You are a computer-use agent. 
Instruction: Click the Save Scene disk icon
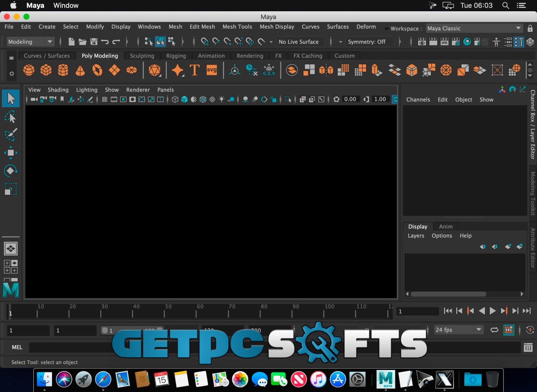click(94, 42)
